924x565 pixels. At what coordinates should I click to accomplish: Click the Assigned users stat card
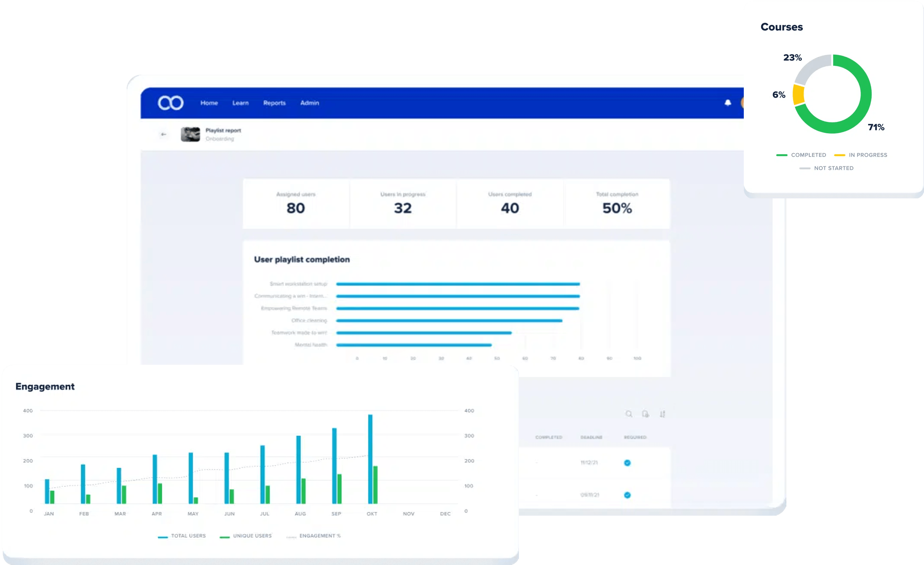(x=296, y=204)
